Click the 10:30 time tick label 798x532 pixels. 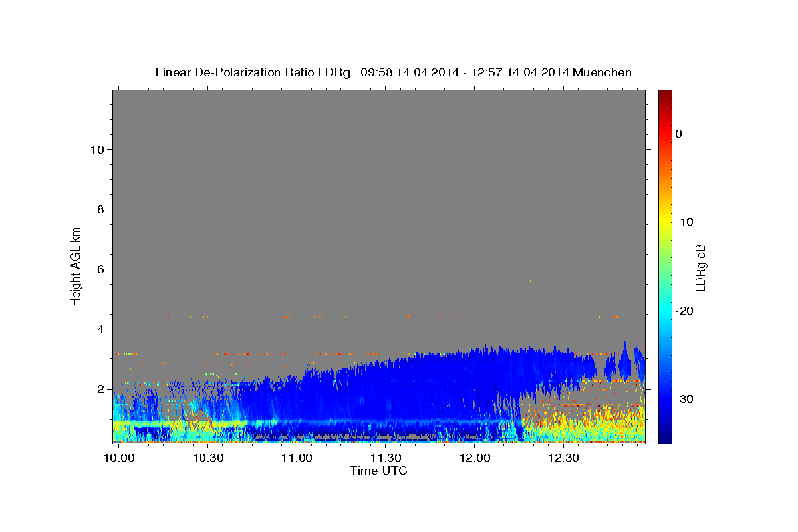207,458
